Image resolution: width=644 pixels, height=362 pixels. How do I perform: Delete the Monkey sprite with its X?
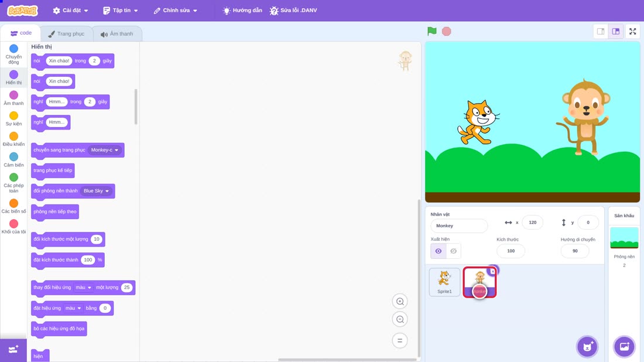[493, 271]
